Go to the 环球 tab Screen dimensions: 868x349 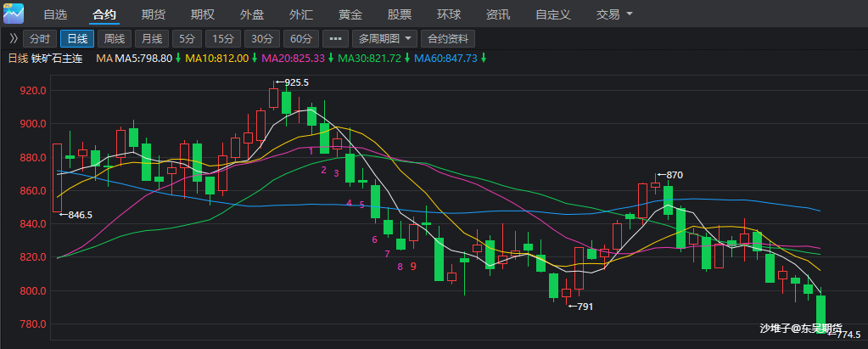448,14
